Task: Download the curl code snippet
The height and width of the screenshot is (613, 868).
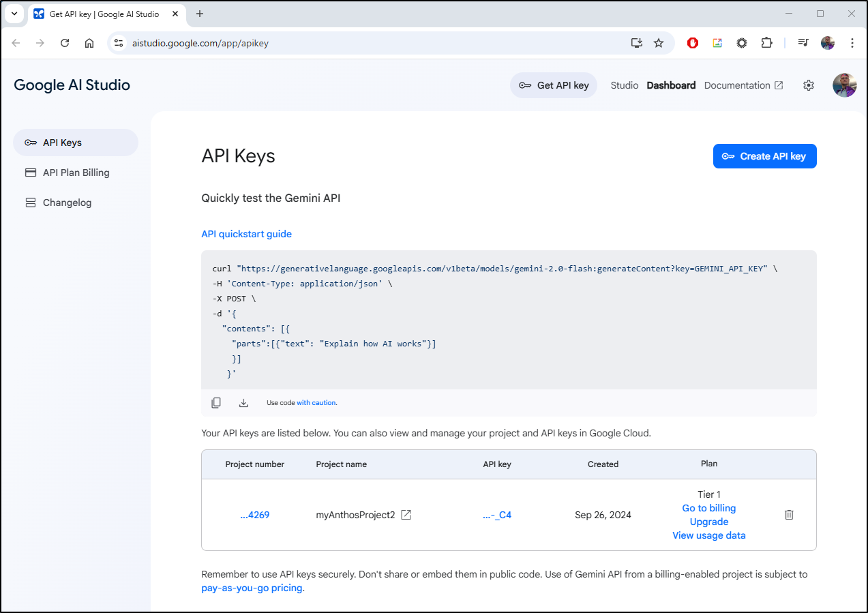Action: (243, 403)
